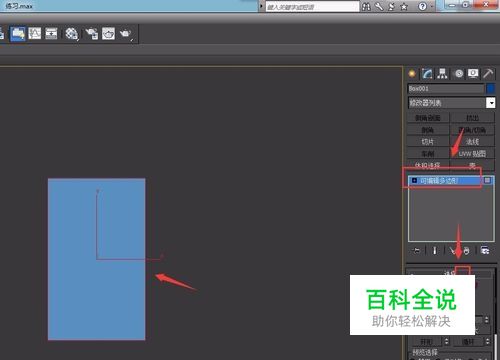The height and width of the screenshot is (360, 500).
Task: Open Configure Modifier Sets icon below stack
Action: (485, 250)
